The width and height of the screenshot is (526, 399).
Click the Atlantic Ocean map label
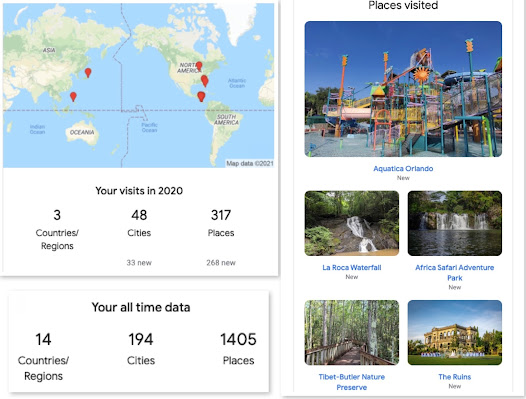coord(237,83)
